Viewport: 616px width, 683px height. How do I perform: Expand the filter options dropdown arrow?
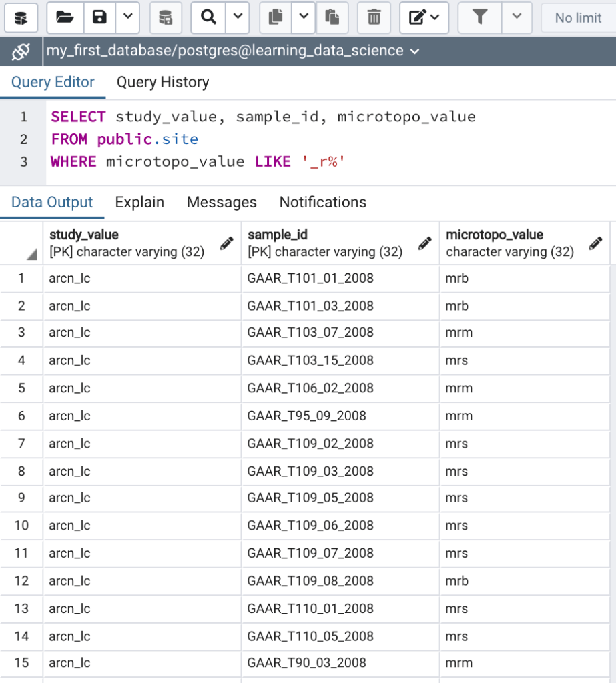pos(516,17)
